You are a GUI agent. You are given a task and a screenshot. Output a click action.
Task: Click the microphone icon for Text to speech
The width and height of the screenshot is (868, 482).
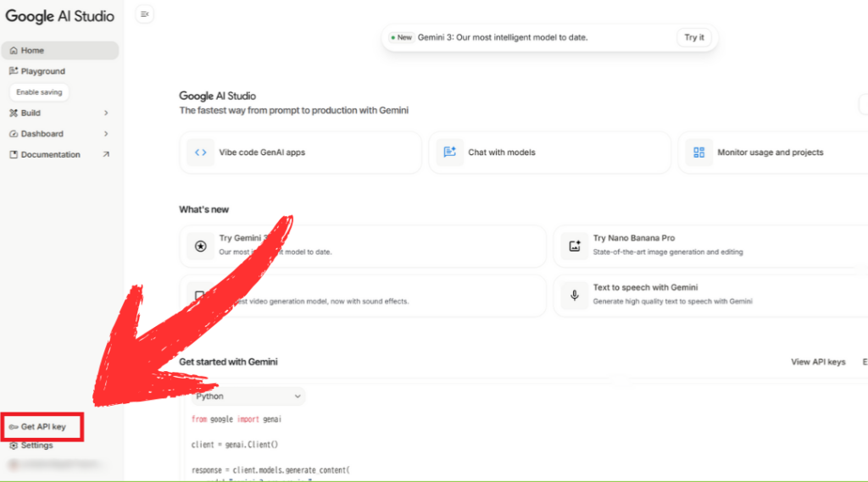(575, 295)
